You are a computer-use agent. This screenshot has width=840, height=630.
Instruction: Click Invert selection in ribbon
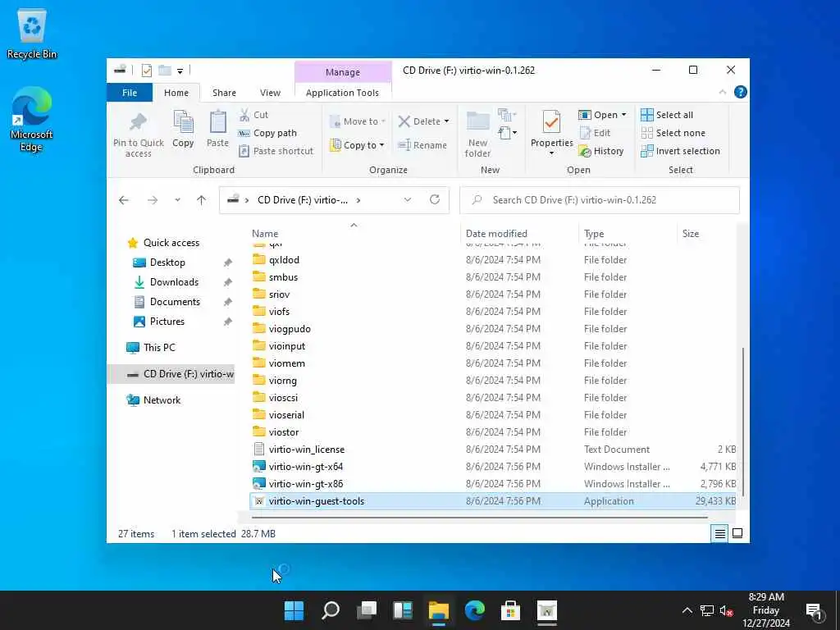(680, 151)
